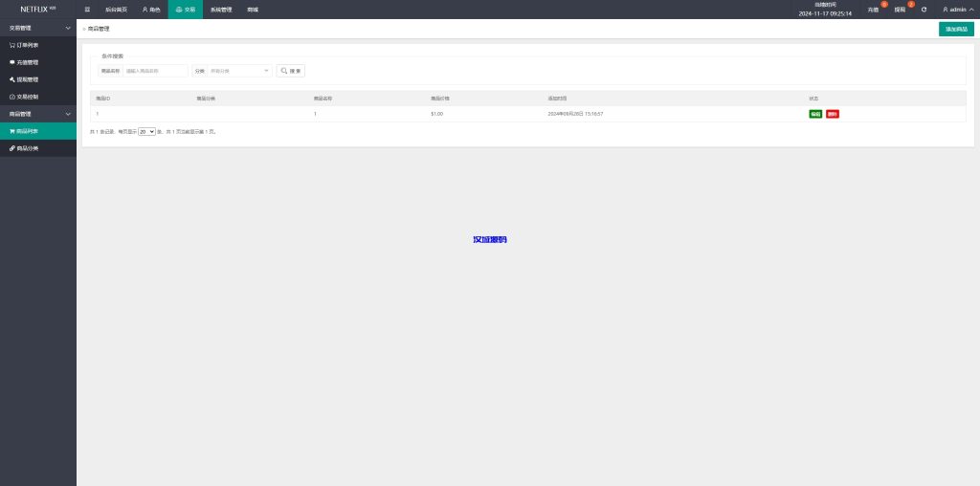980x486 pixels.
Task: Click the red delete button in the product row
Action: click(833, 114)
